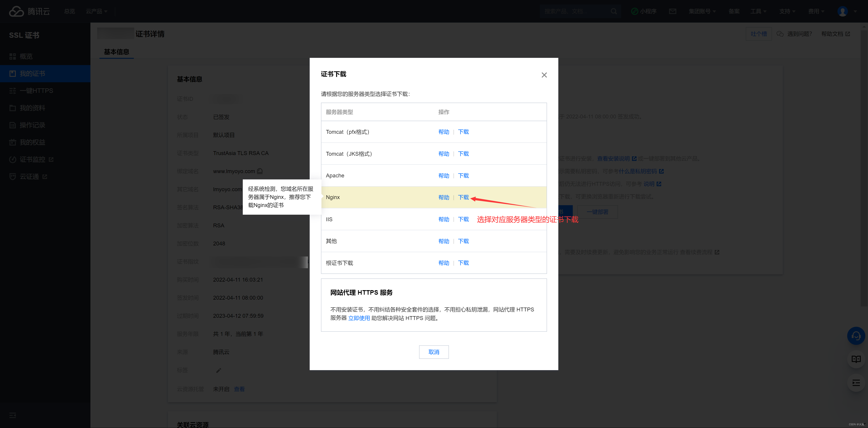868x428 pixels.
Task: Click the My Rights sidebar icon
Action: (x=12, y=142)
